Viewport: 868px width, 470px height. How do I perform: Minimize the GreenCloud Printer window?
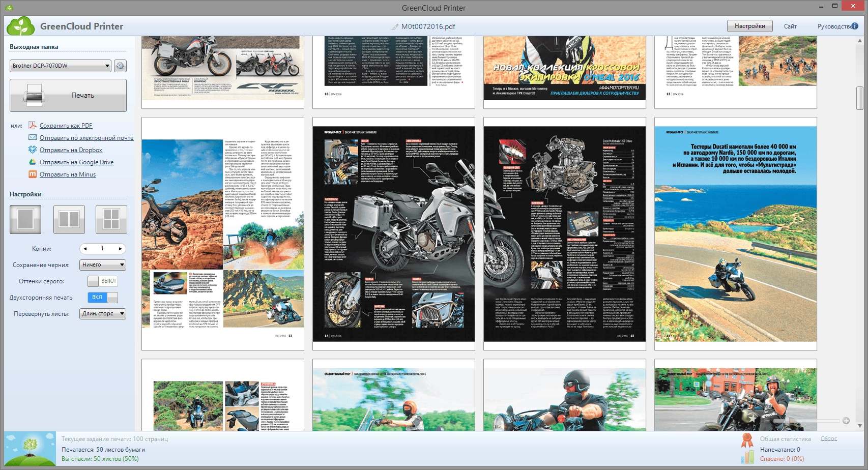820,6
